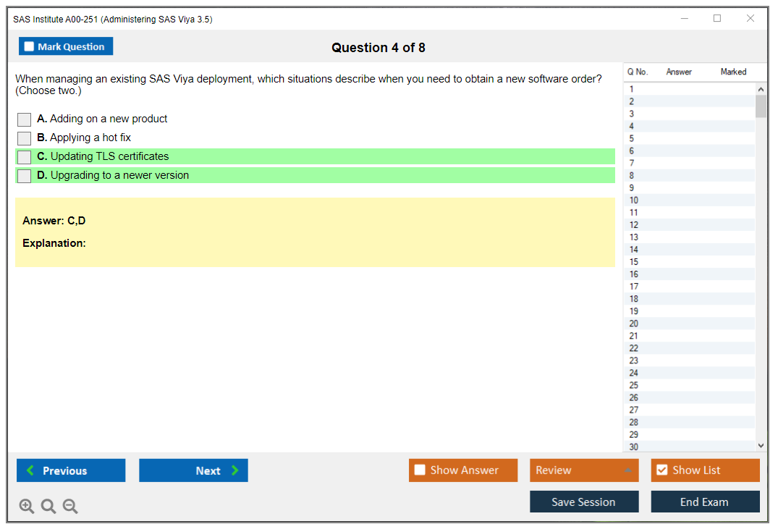Tick the checkbox for option B
The width and height of the screenshot is (778, 532).
(x=24, y=138)
